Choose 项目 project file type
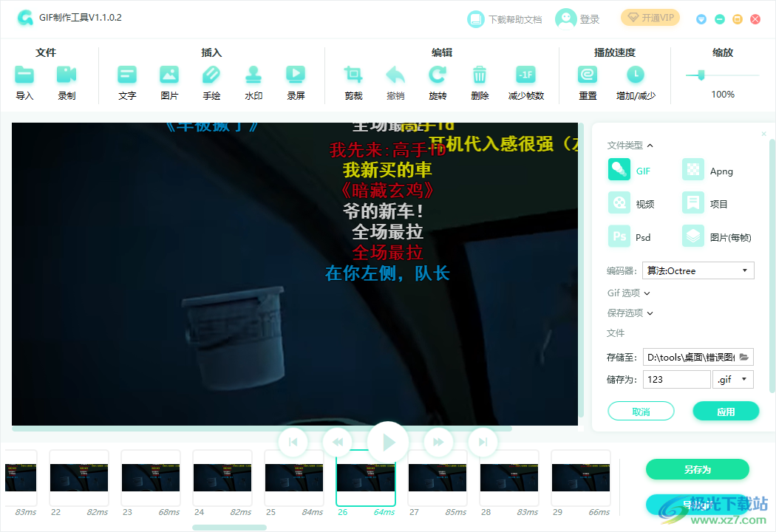This screenshot has width=776, height=532. (705, 203)
